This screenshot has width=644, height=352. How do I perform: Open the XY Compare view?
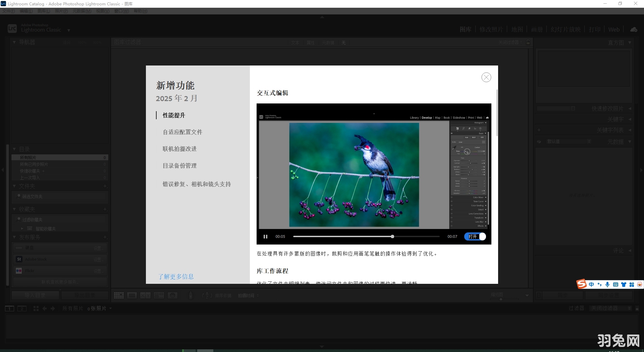click(x=145, y=296)
